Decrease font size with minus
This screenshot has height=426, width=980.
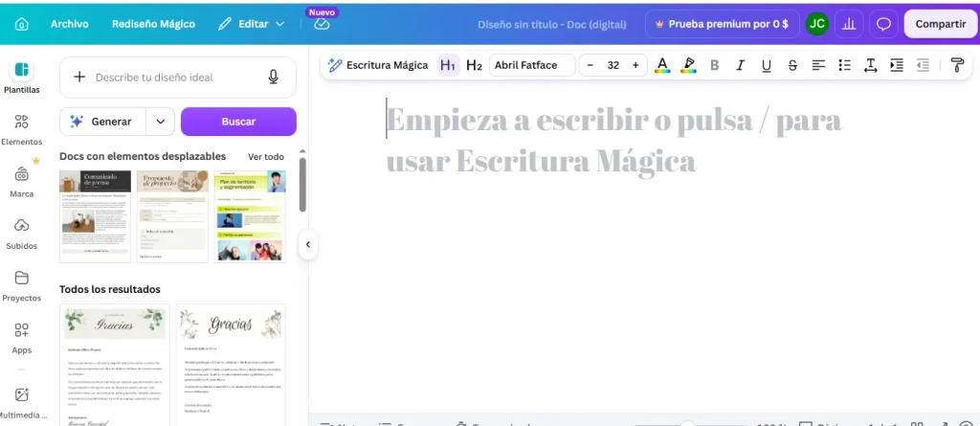[590, 65]
